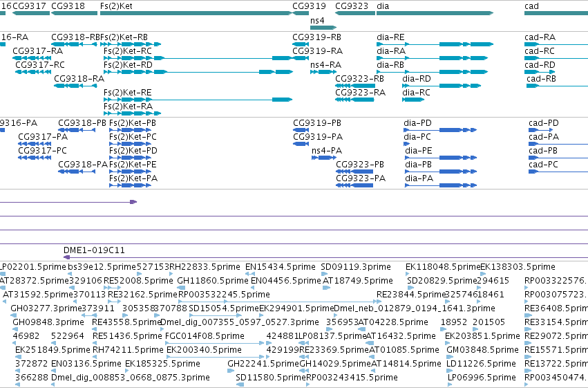The width and height of the screenshot is (588, 388).
Task: Click protein Fs(2)Ket-PB
Action: (133, 123)
